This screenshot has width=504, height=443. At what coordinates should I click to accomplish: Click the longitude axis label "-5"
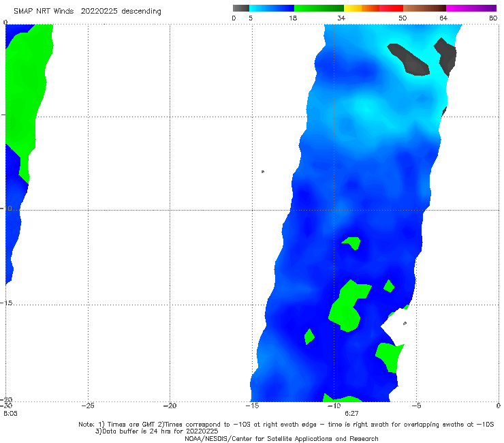416,406
